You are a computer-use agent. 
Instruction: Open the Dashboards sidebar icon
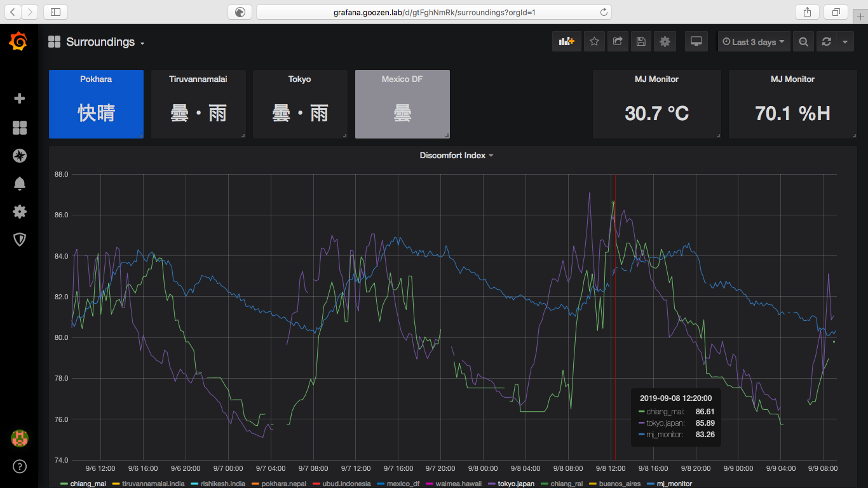pos(19,128)
